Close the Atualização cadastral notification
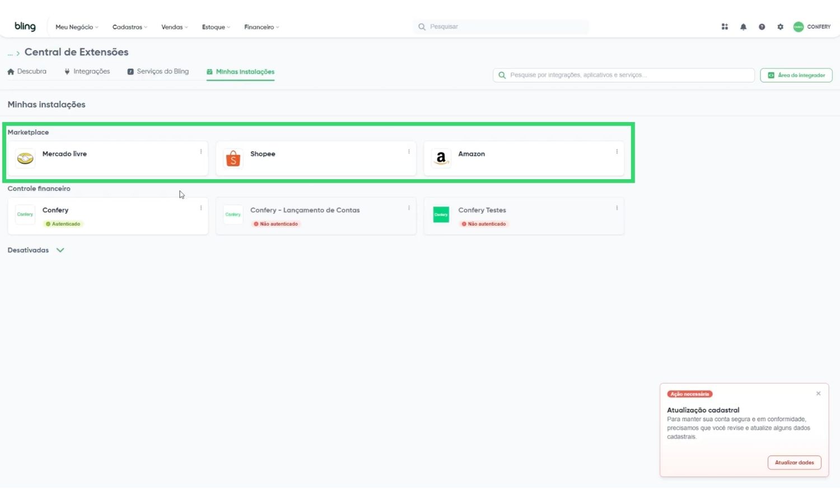Image resolution: width=840 pixels, height=504 pixels. click(818, 394)
